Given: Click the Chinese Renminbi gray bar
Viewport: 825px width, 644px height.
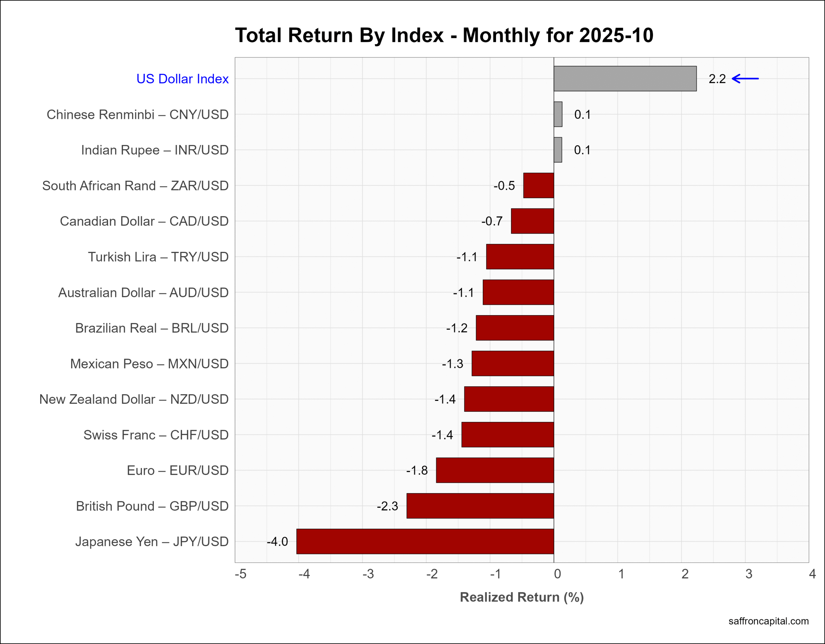Looking at the screenshot, I should (x=558, y=114).
